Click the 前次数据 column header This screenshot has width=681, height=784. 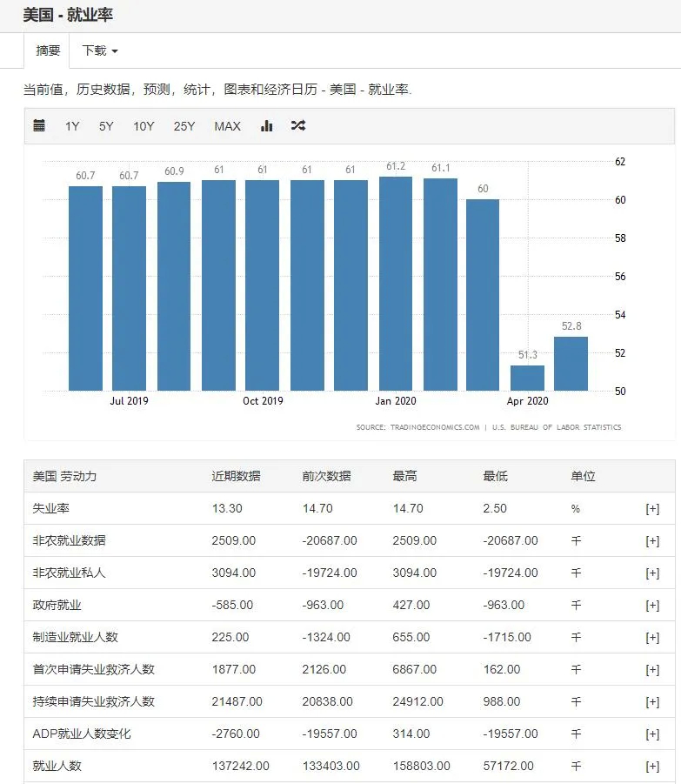(x=326, y=476)
